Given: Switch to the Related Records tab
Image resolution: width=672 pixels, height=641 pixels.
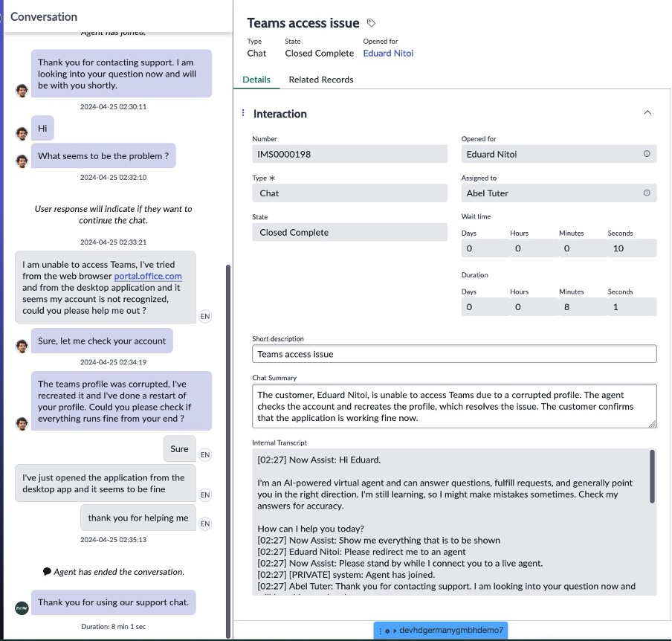Looking at the screenshot, I should pos(321,80).
